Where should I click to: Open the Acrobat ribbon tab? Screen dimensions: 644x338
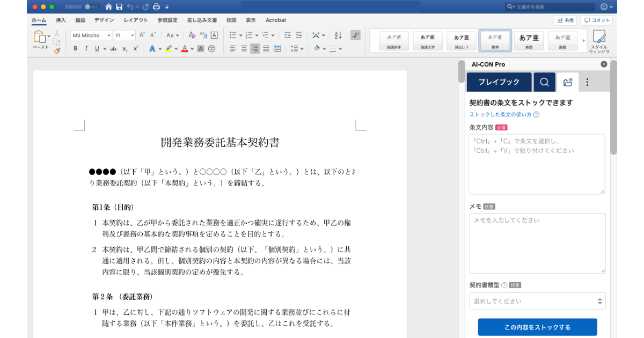276,20
